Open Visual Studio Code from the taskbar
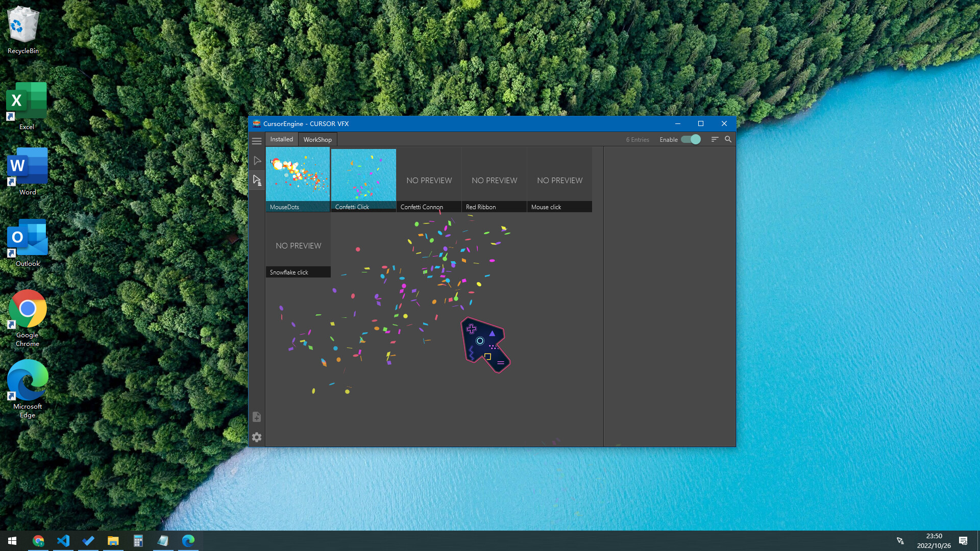Viewport: 980px width, 551px height. [x=63, y=541]
